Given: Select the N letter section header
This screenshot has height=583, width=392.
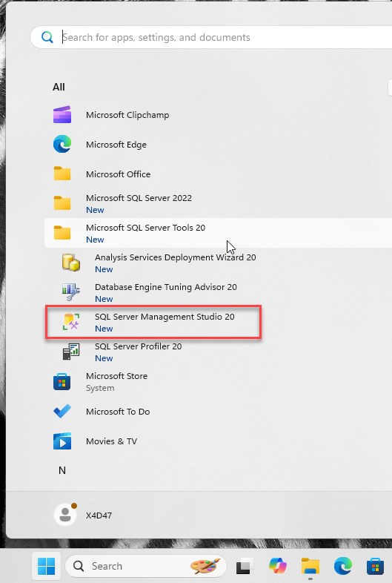Looking at the screenshot, I should click(62, 470).
